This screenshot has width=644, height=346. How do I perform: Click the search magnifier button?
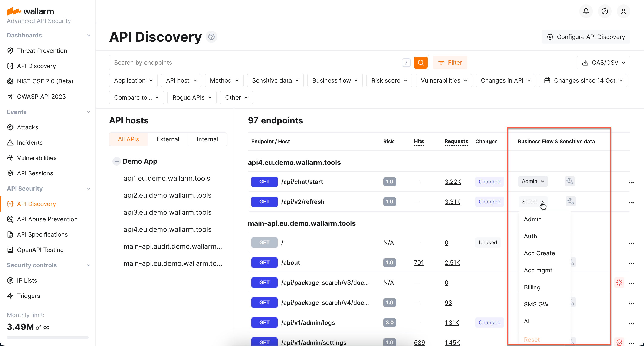click(421, 63)
